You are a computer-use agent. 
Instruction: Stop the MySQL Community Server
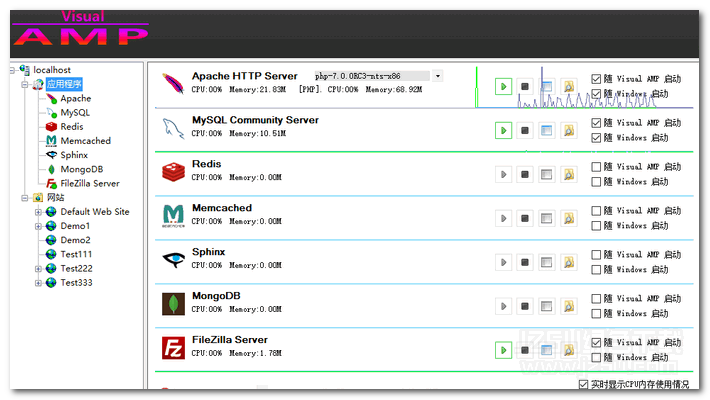coord(525,130)
